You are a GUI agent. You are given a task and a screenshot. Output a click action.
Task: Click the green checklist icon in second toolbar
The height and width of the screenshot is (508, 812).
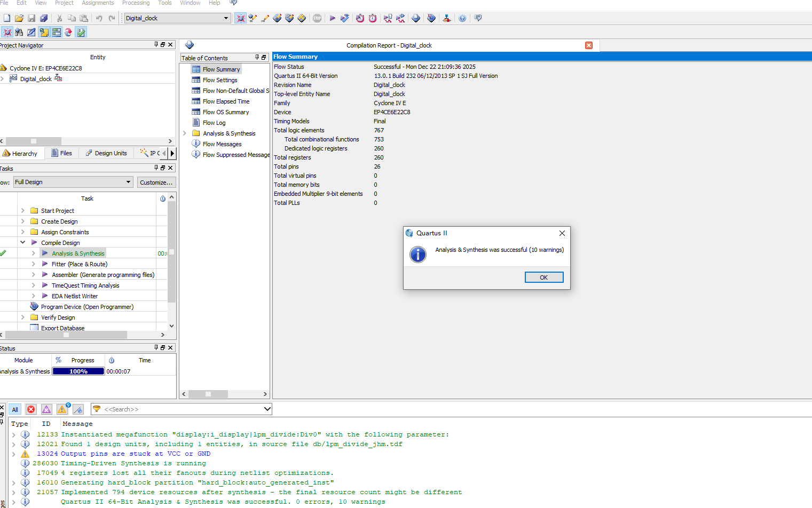point(81,32)
